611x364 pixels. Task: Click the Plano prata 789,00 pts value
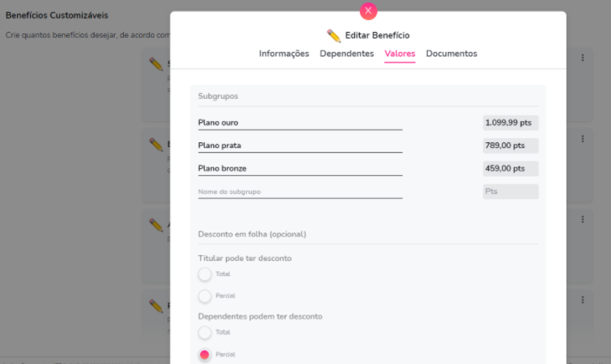511,146
